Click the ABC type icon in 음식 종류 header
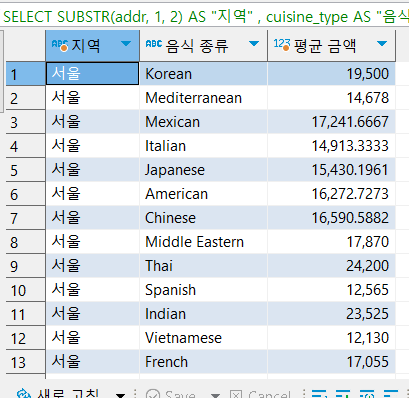The width and height of the screenshot is (409, 398). coord(154,44)
